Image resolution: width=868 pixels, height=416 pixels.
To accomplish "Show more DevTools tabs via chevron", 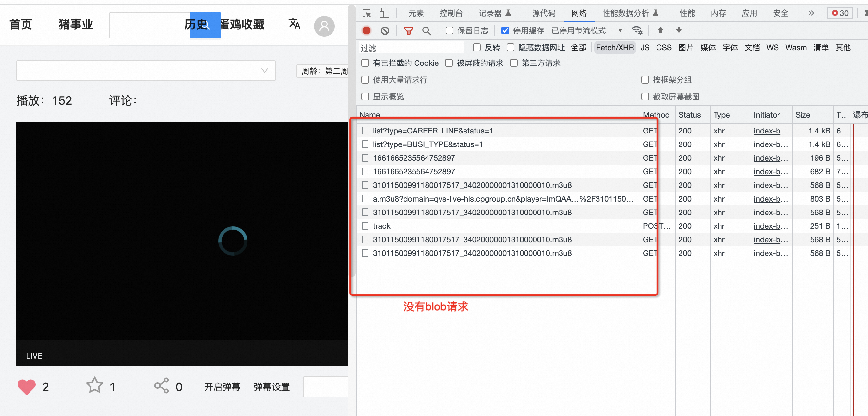I will 811,13.
